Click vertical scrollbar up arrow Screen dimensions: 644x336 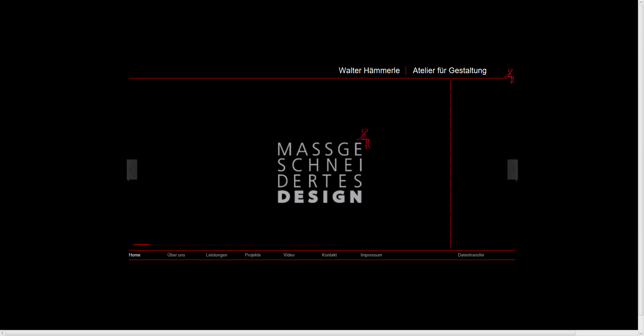641,3
